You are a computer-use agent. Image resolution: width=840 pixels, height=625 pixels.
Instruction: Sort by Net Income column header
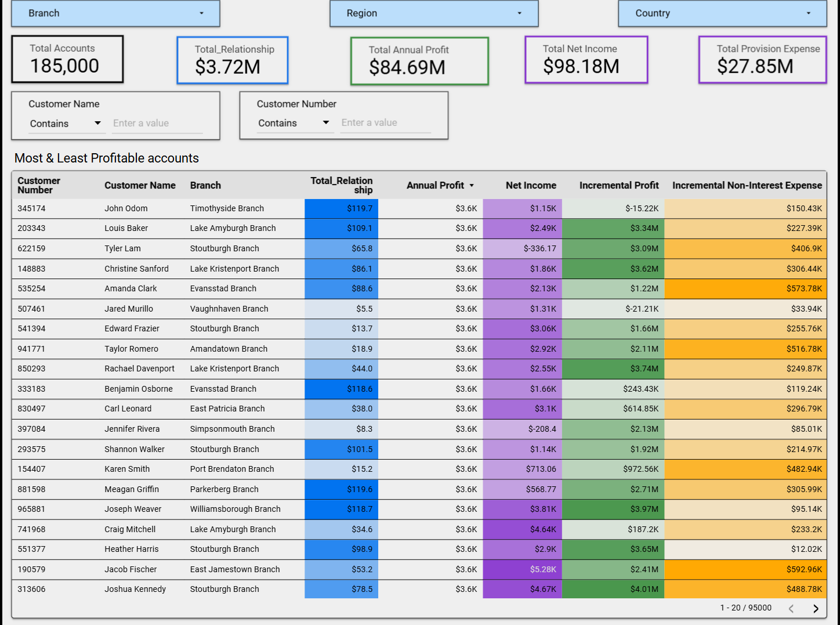tap(531, 186)
